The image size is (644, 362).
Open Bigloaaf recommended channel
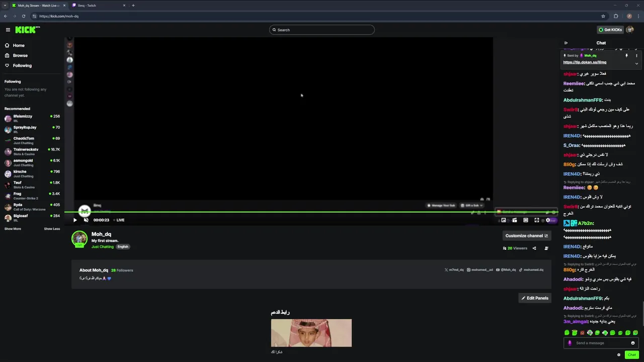tap(32, 218)
